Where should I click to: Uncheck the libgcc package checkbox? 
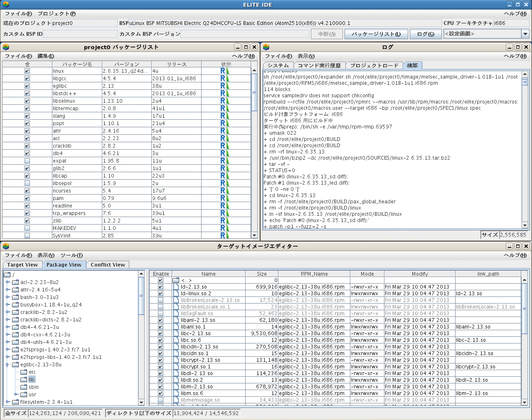click(x=27, y=79)
